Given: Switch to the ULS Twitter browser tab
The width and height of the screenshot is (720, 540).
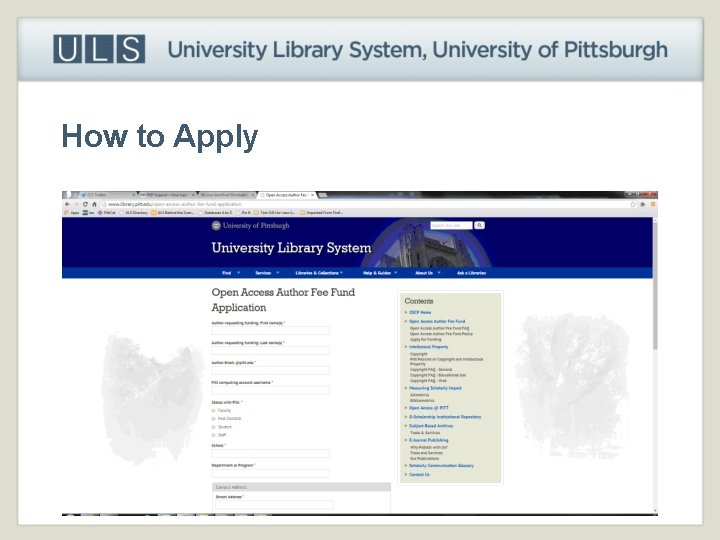Looking at the screenshot, I should coord(106,195).
